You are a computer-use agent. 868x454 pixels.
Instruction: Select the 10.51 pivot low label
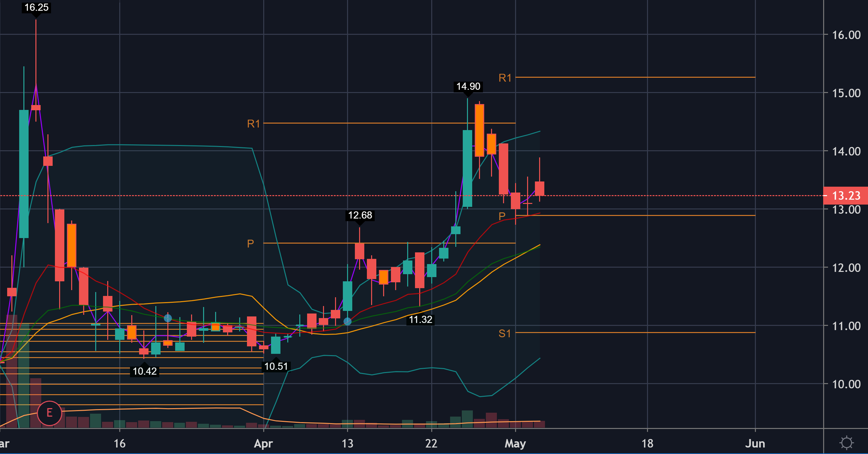pyautogui.click(x=276, y=366)
